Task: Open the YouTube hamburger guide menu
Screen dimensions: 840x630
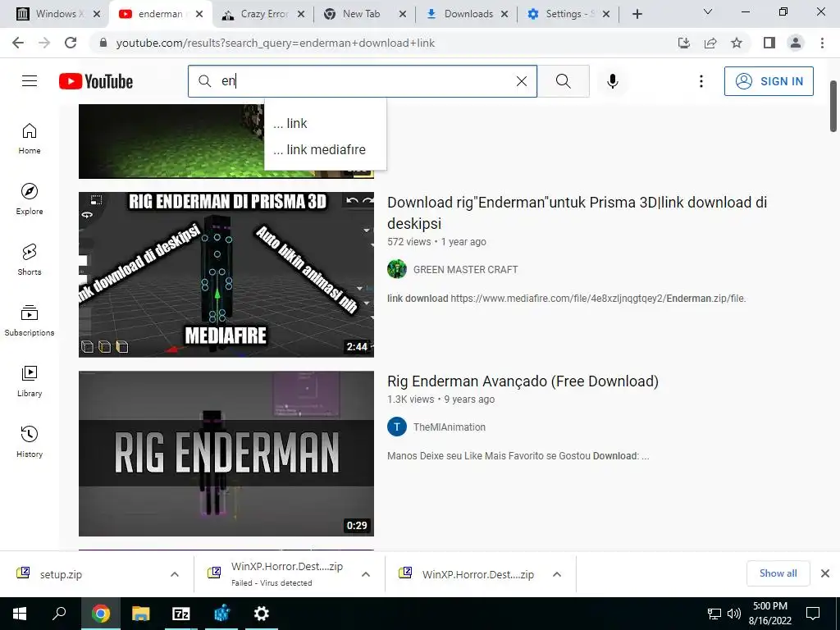Action: pyautogui.click(x=30, y=81)
